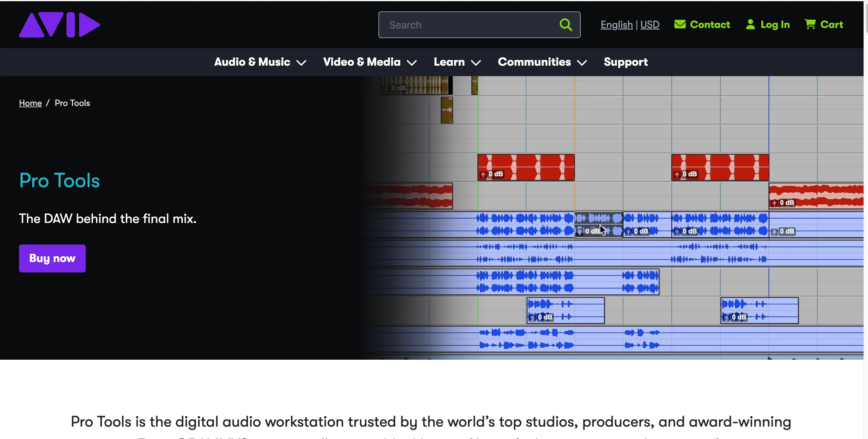868x439 pixels.
Task: Open the Contact page link
Action: pyautogui.click(x=710, y=24)
